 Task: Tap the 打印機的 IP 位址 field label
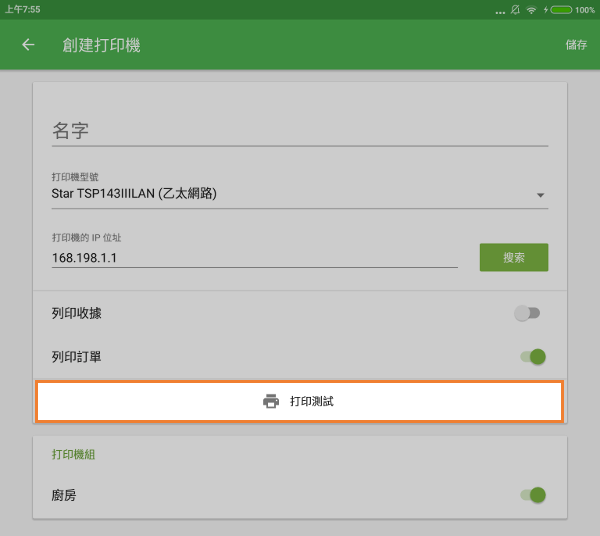(86, 238)
